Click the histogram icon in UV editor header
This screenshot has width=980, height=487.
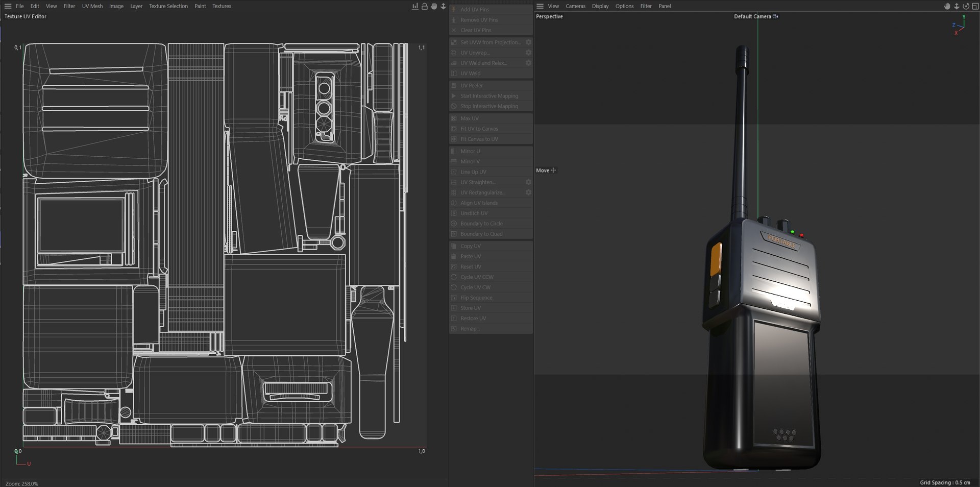pyautogui.click(x=415, y=6)
